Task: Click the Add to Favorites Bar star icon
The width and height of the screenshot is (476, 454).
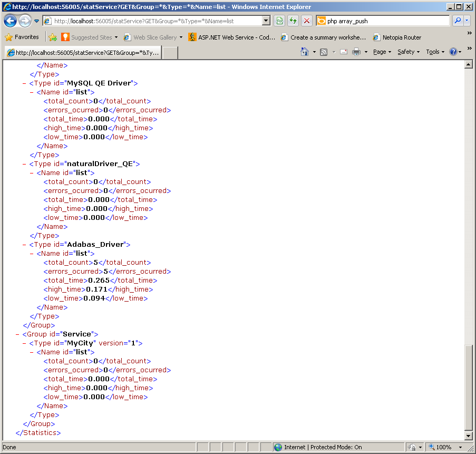Action: (x=53, y=37)
